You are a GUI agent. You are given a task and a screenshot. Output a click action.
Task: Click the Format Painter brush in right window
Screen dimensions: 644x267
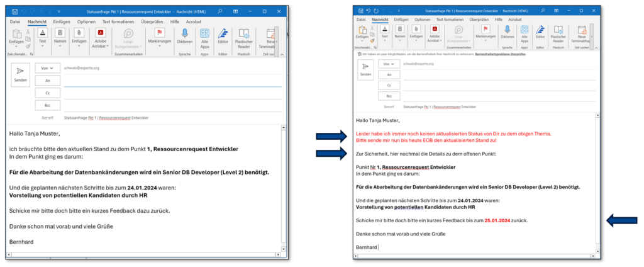372,40
